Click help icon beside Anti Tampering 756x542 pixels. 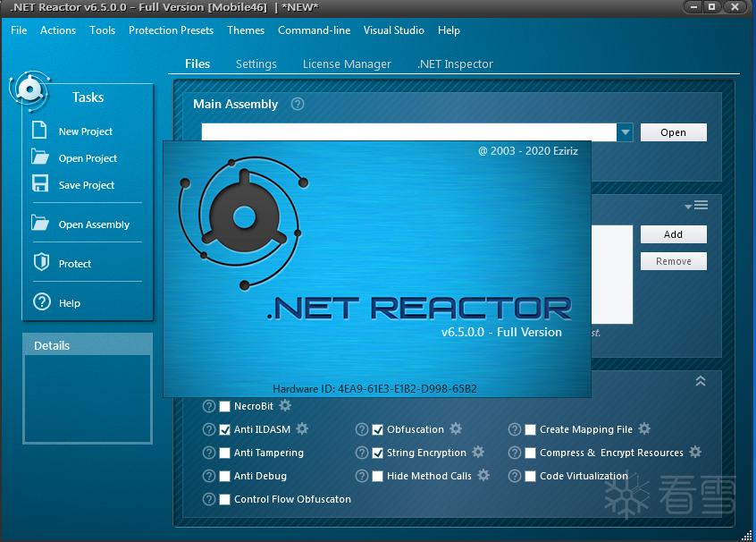coord(209,453)
